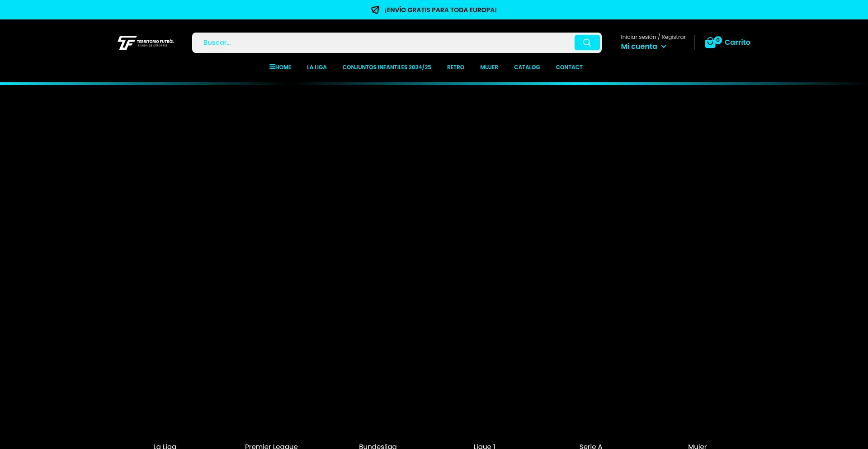Viewport: 868px width, 449px height.
Task: Open the shopping cart bag icon
Action: (x=710, y=43)
